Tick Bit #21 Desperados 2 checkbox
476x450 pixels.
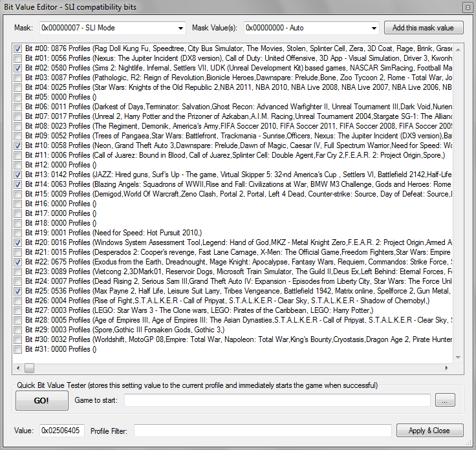click(x=18, y=252)
